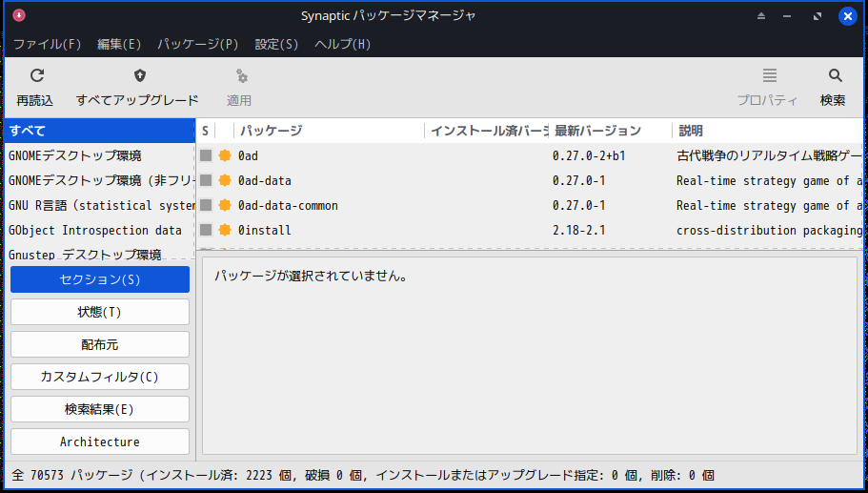Viewport: 868px width, 493px height.
Task: Click the カスタムフィルタ(C) button
Action: tap(100, 377)
